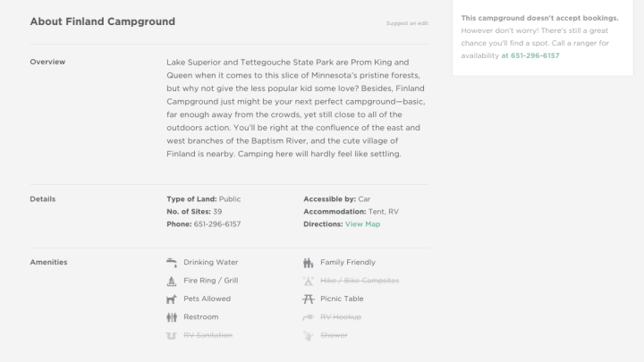This screenshot has width=644, height=362.
Task: Click the Hike / Bike Campsites icon
Action: coord(309,281)
